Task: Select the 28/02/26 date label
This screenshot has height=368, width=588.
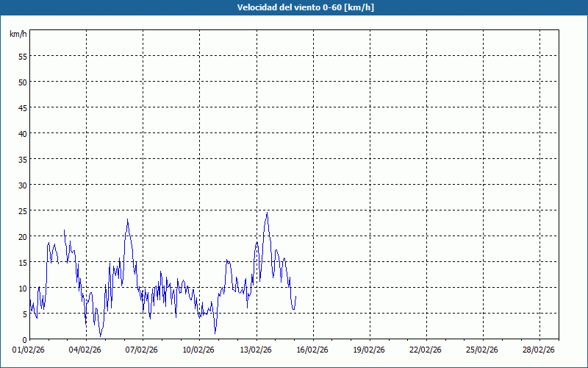Action: pos(539,350)
